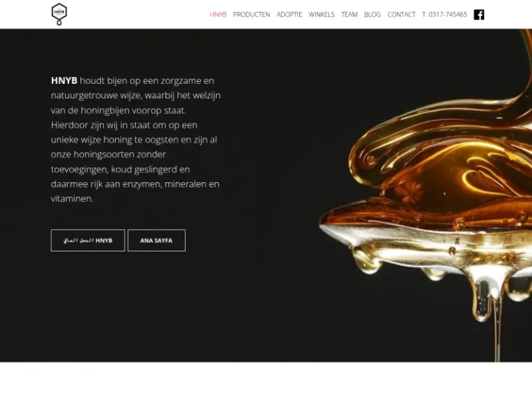Screen dimensions: 532x399
Task: Select the HNYB menu item
Action: click(218, 15)
